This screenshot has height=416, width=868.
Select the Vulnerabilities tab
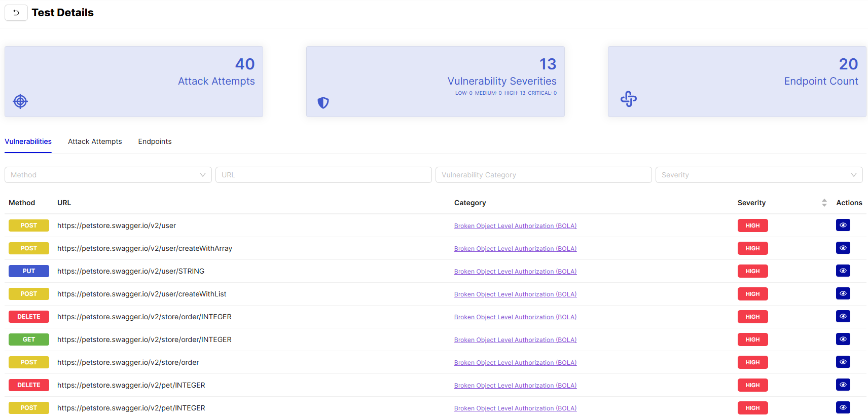[x=28, y=141]
